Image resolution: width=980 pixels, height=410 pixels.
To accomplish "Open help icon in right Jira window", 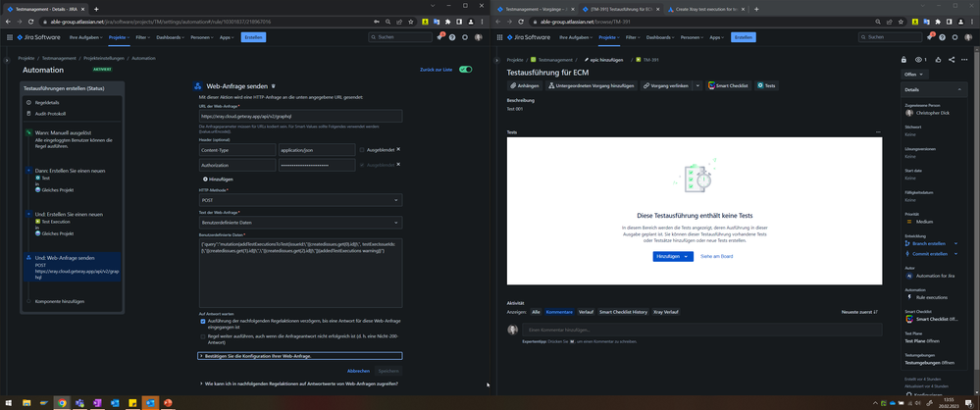I will click(942, 37).
